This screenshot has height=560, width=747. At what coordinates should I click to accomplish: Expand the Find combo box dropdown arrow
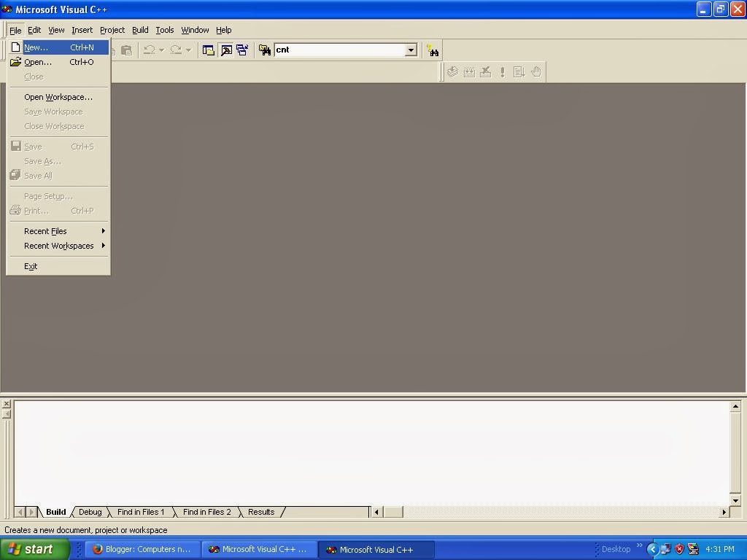[411, 50]
